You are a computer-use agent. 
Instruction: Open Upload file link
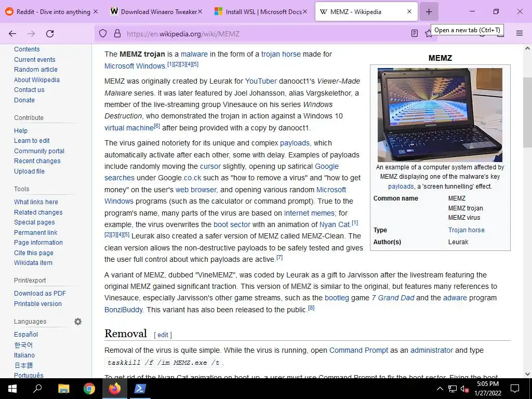29,171
